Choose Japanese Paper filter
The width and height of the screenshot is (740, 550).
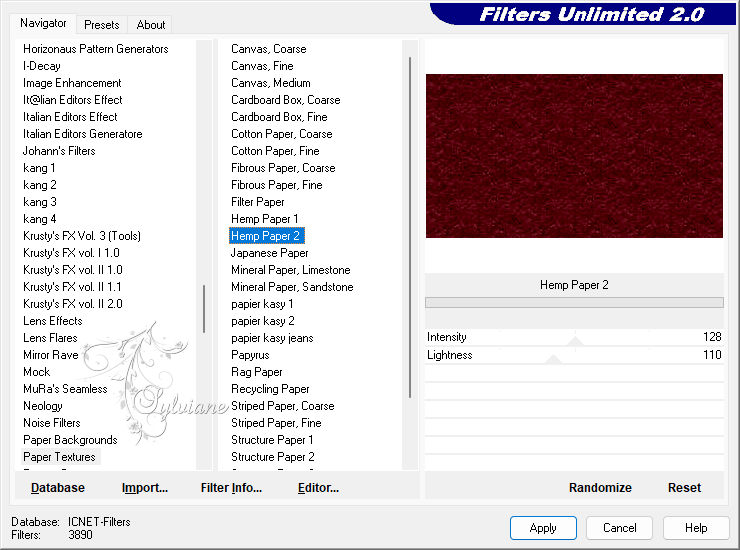pos(269,253)
